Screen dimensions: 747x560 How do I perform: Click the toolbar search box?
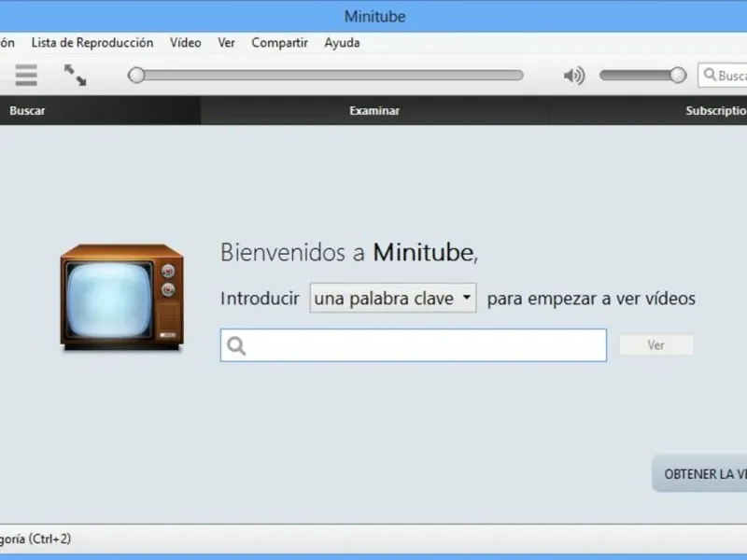pos(722,76)
